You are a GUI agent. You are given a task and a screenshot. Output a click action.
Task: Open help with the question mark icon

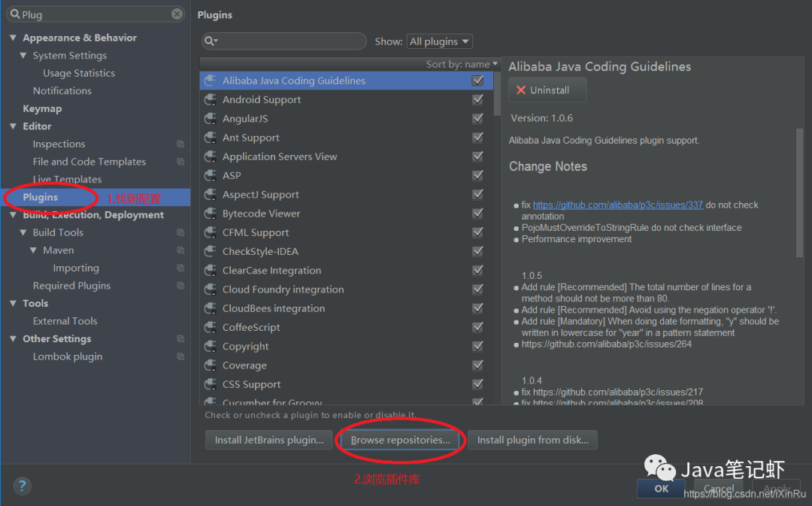pyautogui.click(x=22, y=486)
